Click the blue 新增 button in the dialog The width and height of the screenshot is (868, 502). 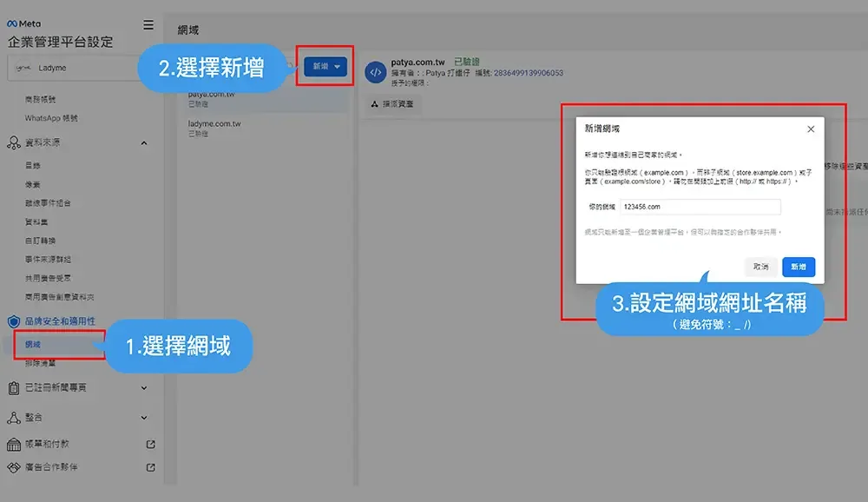click(x=799, y=267)
